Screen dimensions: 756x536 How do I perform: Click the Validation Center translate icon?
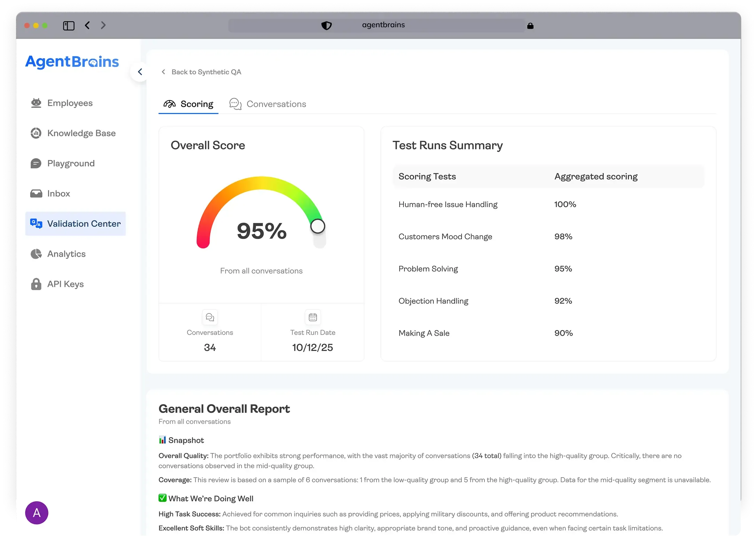coord(36,223)
